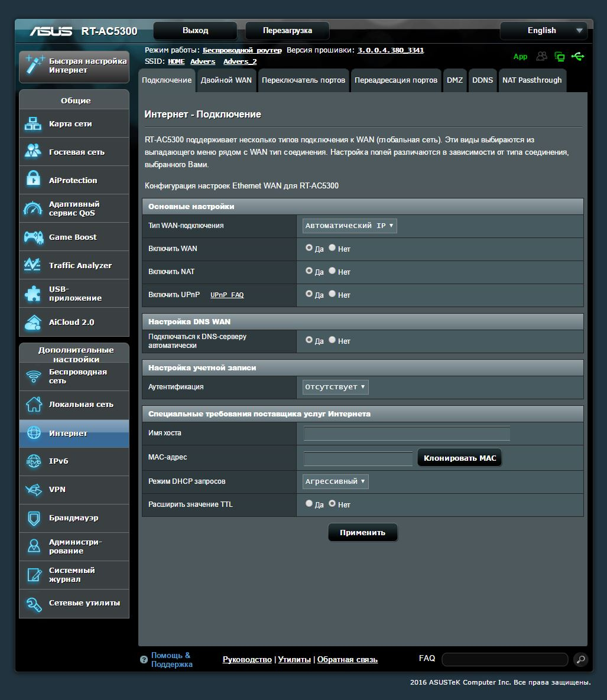
Task: Click the Выход logout button
Action: click(x=195, y=31)
